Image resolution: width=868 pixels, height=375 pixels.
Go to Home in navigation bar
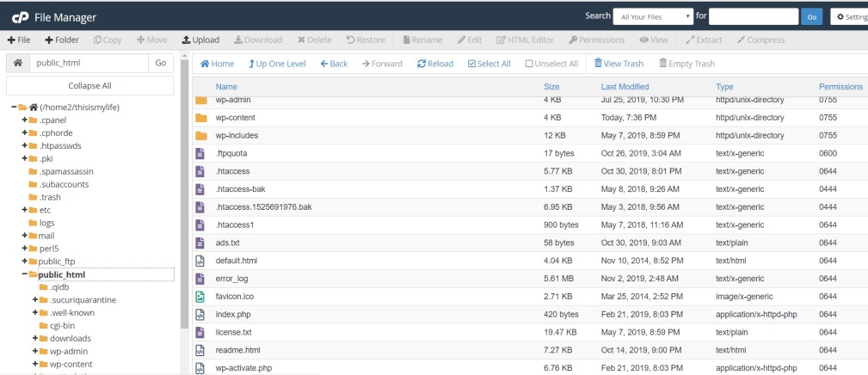[x=217, y=64]
